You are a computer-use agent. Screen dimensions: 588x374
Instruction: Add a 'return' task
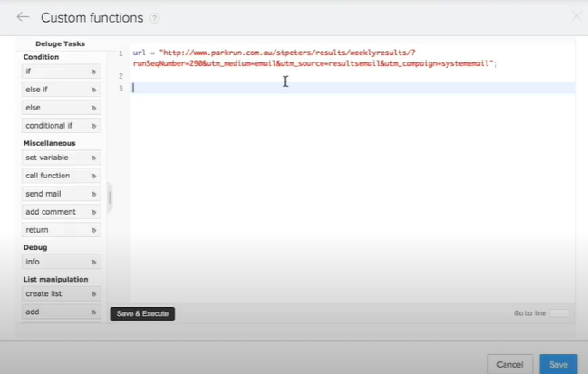pyautogui.click(x=61, y=230)
